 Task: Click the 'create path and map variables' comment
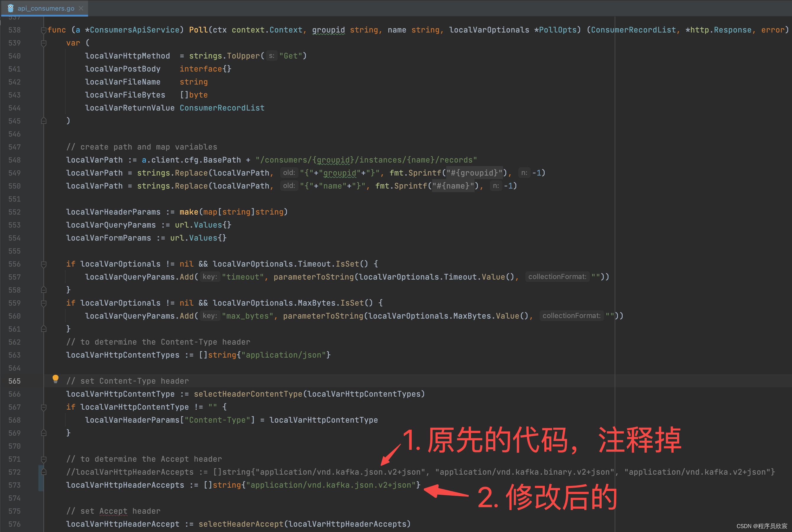142,147
